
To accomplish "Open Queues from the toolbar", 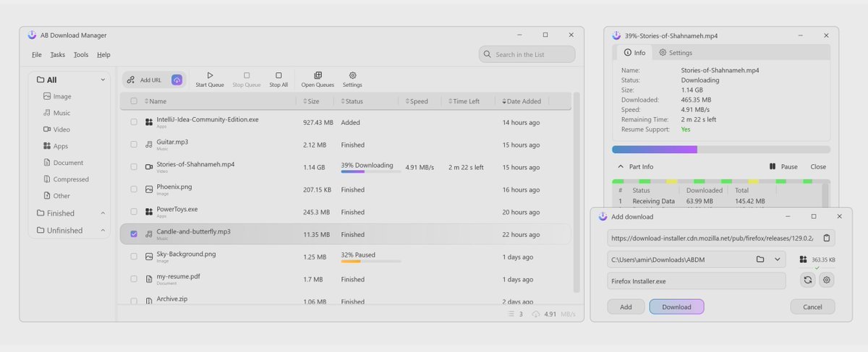I will click(x=318, y=75).
